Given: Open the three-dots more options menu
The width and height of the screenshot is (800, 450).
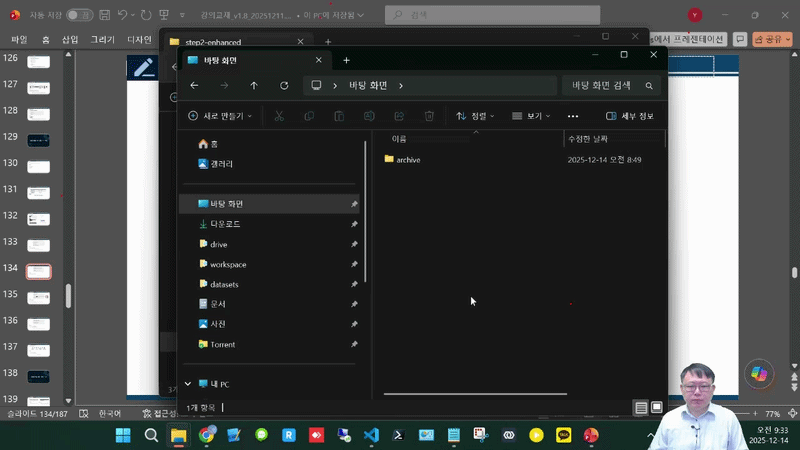Looking at the screenshot, I should [573, 116].
